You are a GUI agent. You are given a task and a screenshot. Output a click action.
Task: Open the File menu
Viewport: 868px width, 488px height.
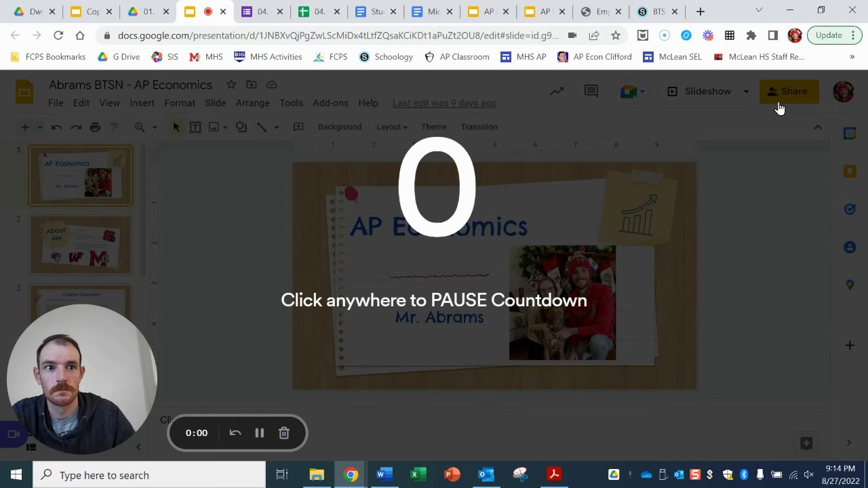(x=56, y=103)
